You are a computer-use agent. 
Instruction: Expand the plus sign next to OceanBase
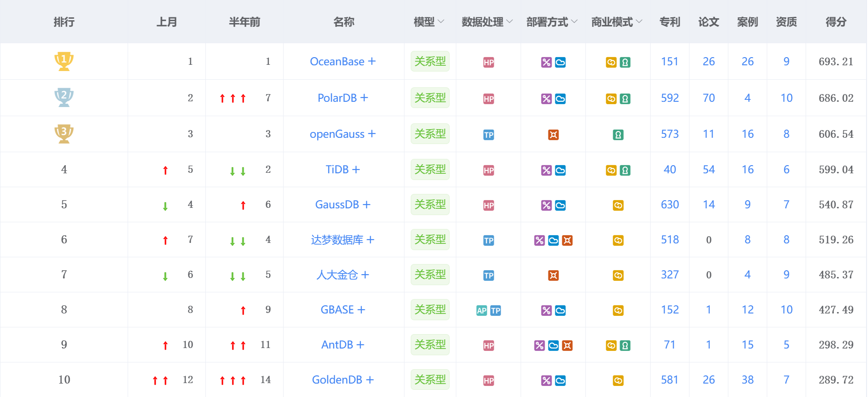click(372, 61)
